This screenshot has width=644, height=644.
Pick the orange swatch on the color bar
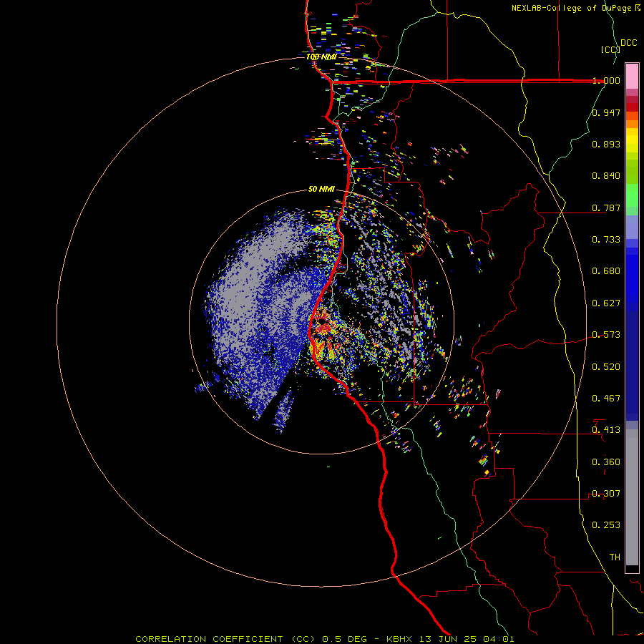(632, 124)
